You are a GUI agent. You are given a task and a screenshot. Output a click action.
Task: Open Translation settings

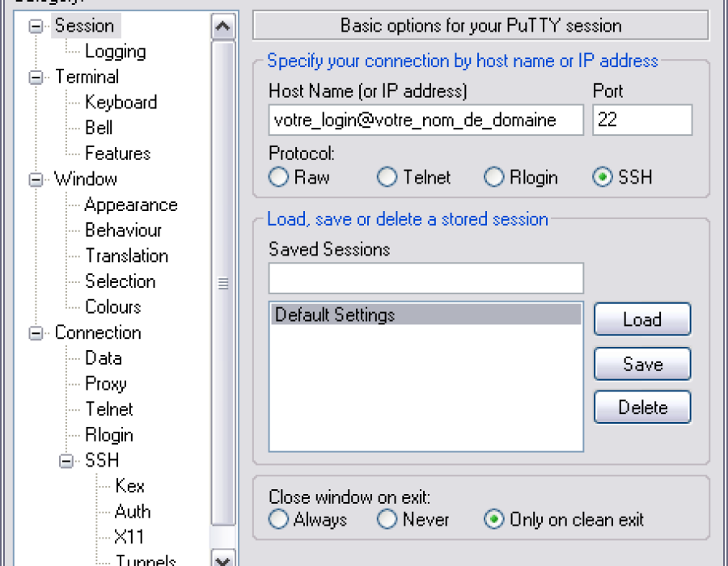[x=126, y=256]
